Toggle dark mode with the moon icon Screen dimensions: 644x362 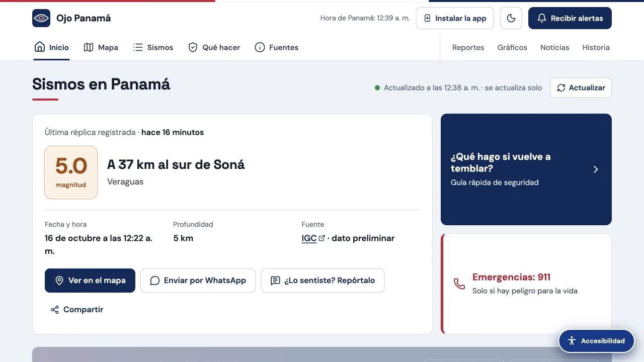click(511, 18)
